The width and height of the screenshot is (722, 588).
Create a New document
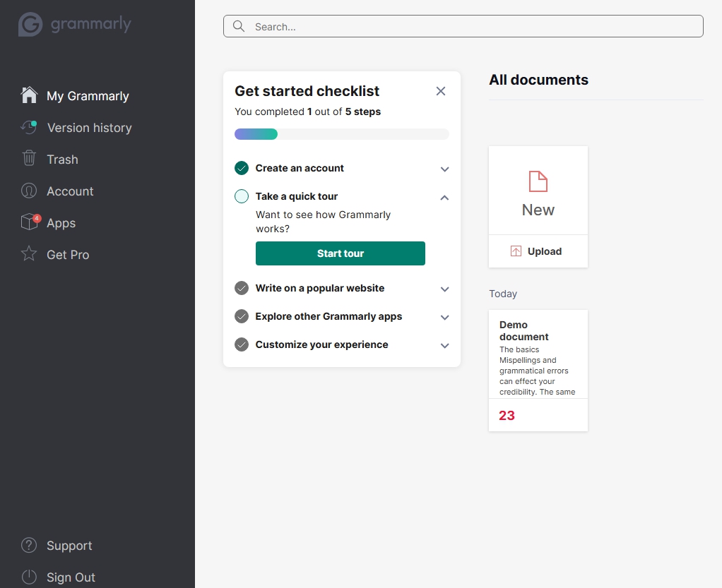538,191
